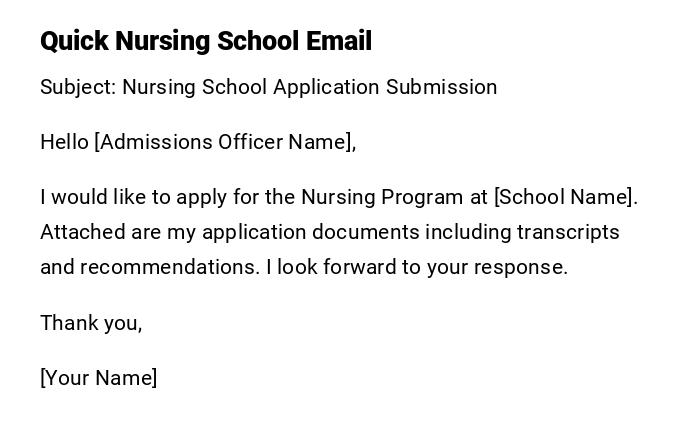Click the word 'transcripts' in the body
This screenshot has width=700, height=440.
point(568,232)
